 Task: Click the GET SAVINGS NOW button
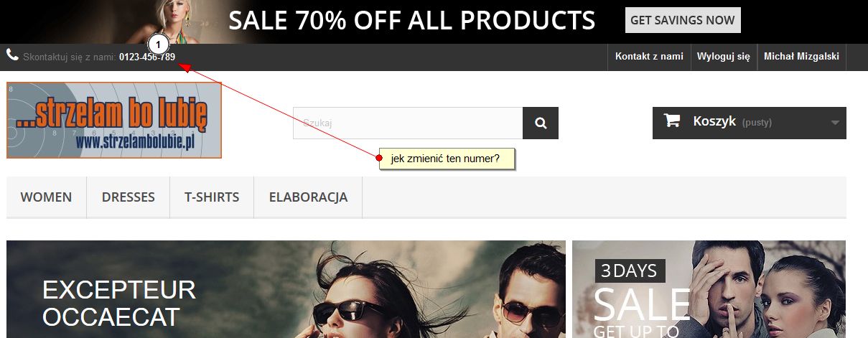pyautogui.click(x=683, y=20)
